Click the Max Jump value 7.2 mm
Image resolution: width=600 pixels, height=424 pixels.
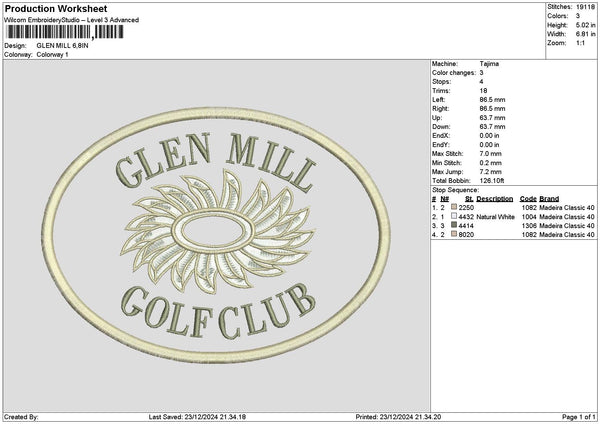point(490,172)
